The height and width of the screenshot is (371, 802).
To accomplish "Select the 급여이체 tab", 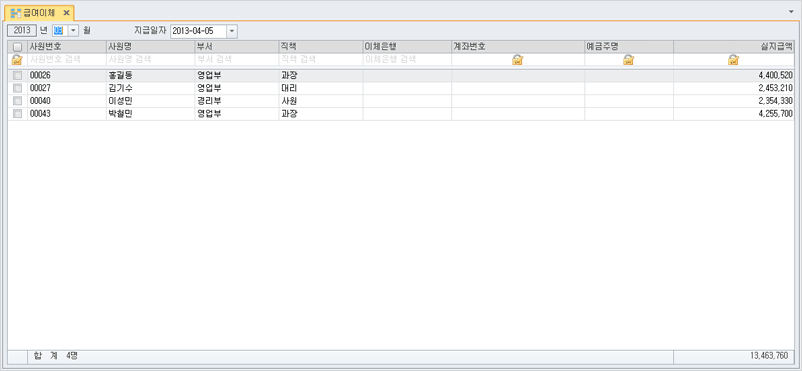I will [40, 13].
